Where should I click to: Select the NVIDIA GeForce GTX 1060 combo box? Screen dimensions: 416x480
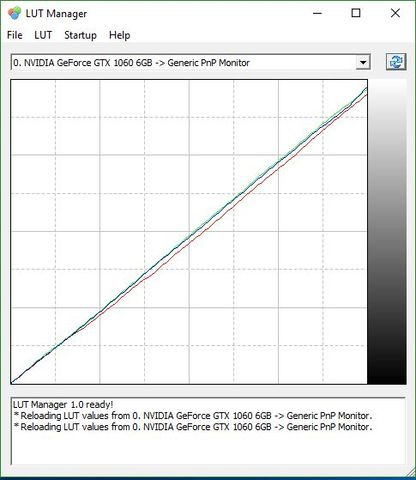tap(191, 62)
